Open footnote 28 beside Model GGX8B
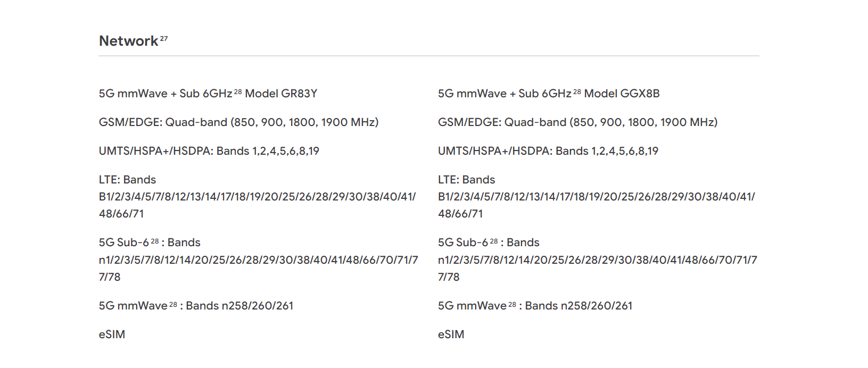The height and width of the screenshot is (368, 868). 577,91
